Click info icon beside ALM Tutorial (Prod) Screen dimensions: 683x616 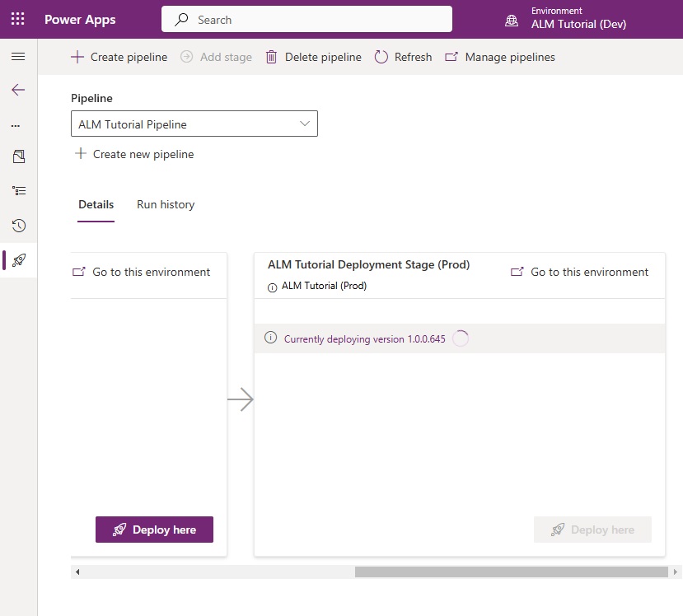pyautogui.click(x=272, y=287)
